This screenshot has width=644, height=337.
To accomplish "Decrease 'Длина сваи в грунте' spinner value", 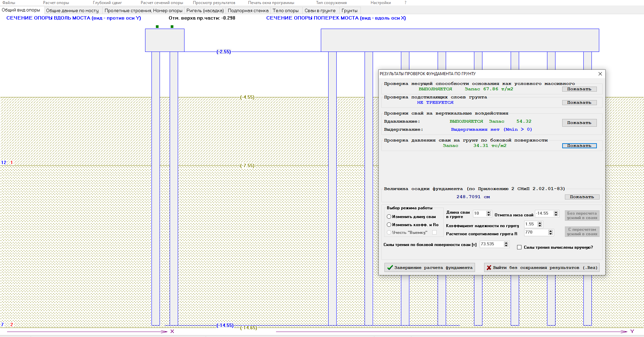I will click(x=489, y=215).
